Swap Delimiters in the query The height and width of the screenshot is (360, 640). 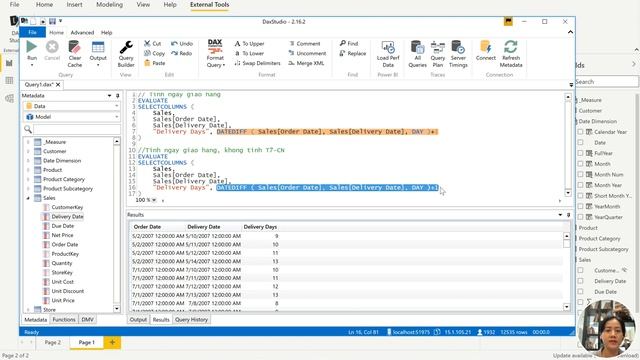pos(257,63)
